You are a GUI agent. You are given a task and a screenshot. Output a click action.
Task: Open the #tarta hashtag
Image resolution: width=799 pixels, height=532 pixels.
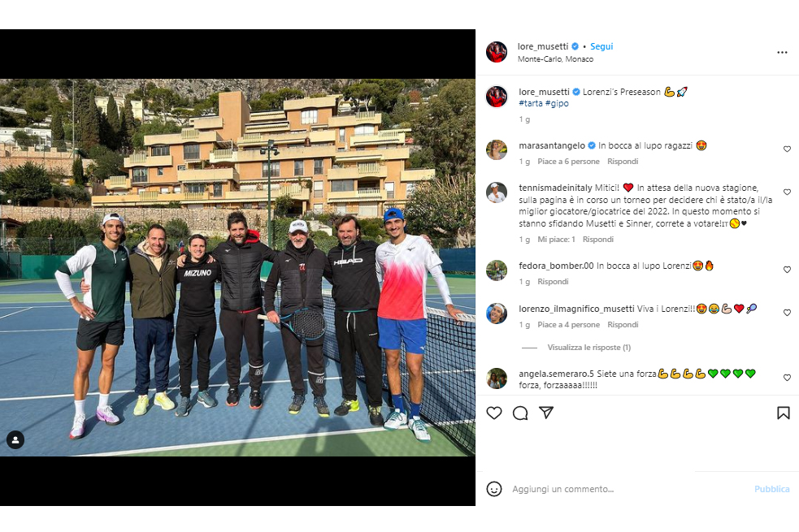point(531,103)
